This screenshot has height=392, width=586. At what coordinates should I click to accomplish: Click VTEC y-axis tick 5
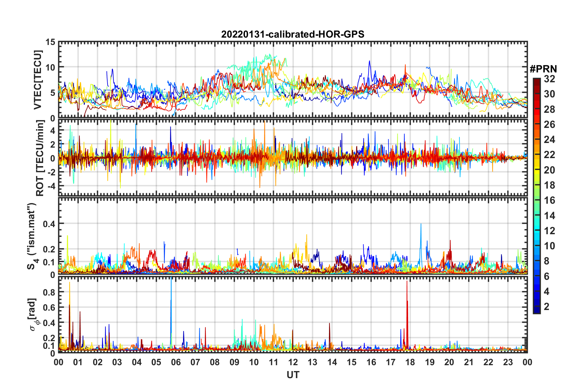click(x=53, y=93)
